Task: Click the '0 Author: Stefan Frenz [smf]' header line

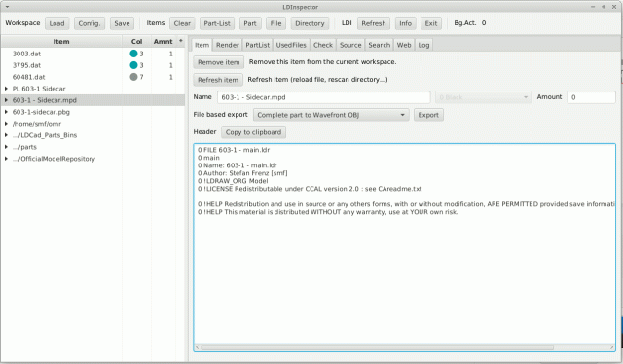Action: pyautogui.click(x=242, y=173)
